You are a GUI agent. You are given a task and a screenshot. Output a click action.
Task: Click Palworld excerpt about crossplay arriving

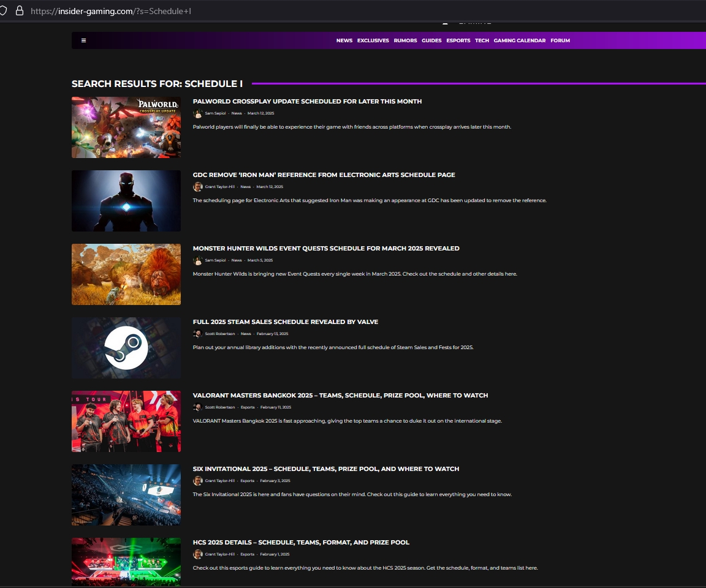point(352,127)
